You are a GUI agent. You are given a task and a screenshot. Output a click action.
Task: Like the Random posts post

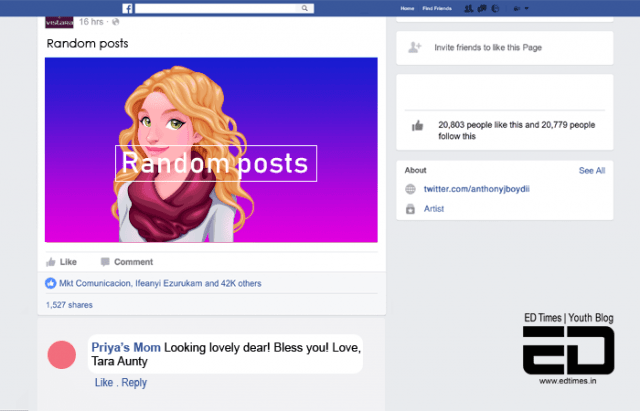62,262
